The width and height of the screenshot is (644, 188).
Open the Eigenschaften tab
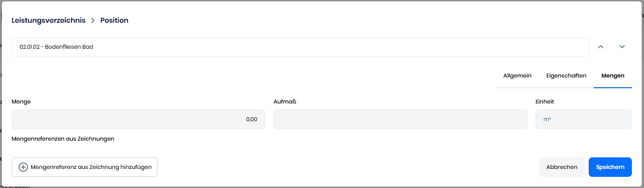(x=566, y=76)
